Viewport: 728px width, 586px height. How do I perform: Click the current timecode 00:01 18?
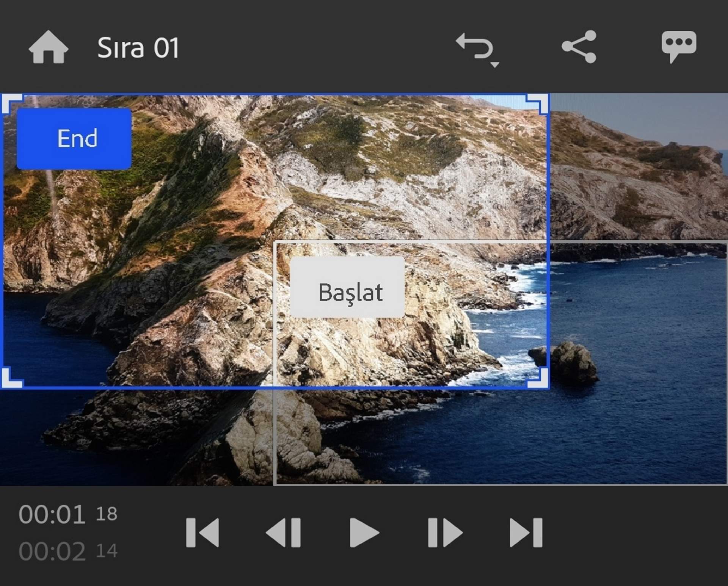tap(67, 515)
